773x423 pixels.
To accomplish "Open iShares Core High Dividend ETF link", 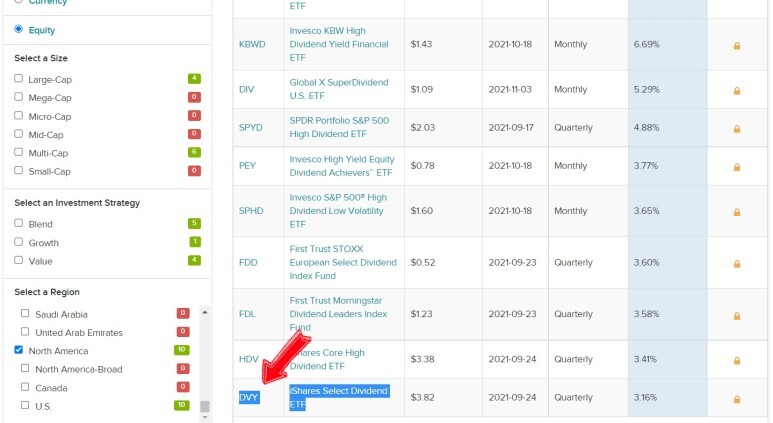I will [x=327, y=359].
